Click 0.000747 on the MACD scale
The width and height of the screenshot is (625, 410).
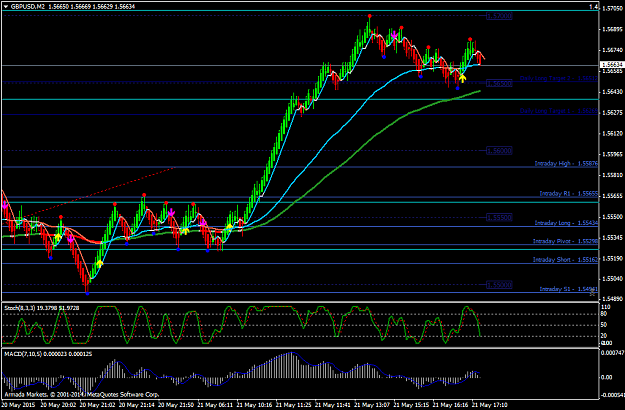coord(613,353)
